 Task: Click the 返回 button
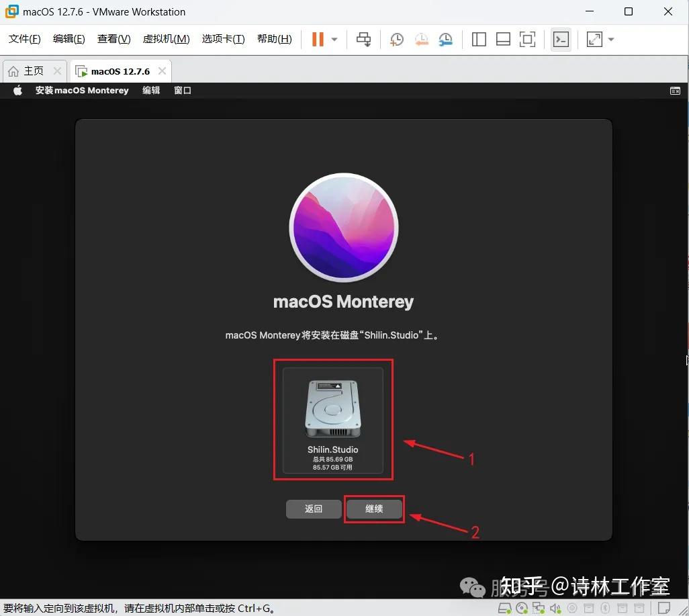[314, 509]
